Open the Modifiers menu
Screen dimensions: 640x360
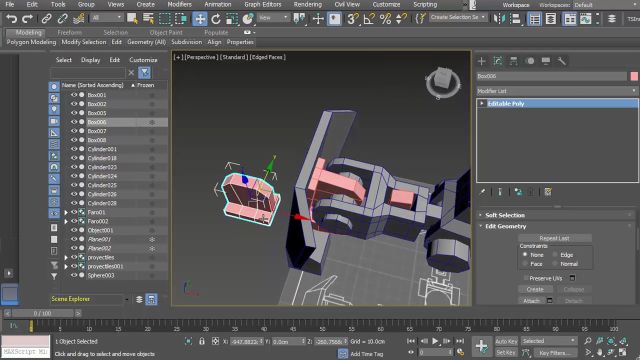(179, 4)
